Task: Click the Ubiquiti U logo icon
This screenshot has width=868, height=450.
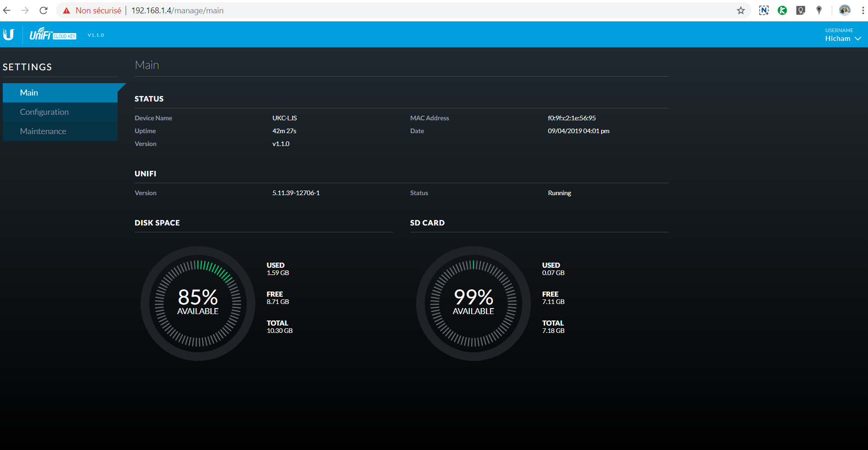Action: 9,34
